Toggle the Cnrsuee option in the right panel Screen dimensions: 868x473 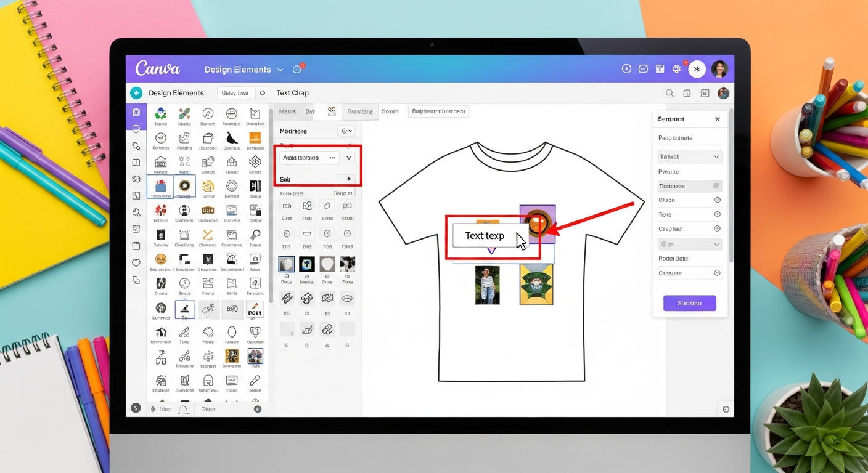pos(717,273)
